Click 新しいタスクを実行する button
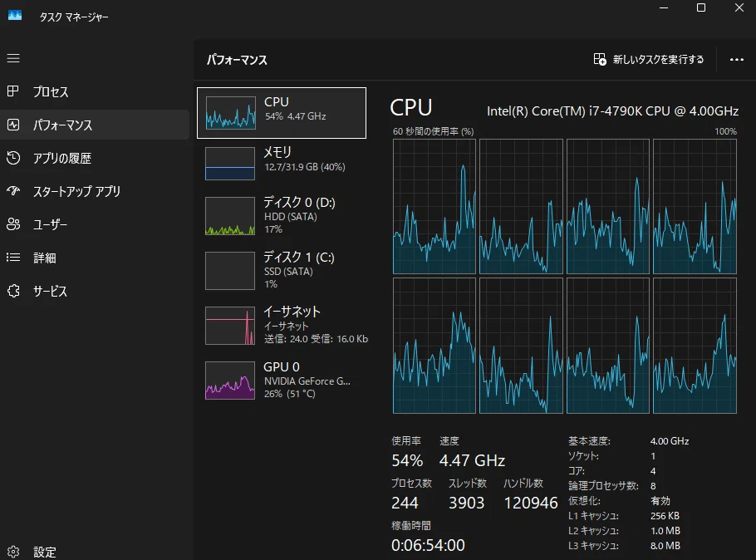 tap(649, 59)
